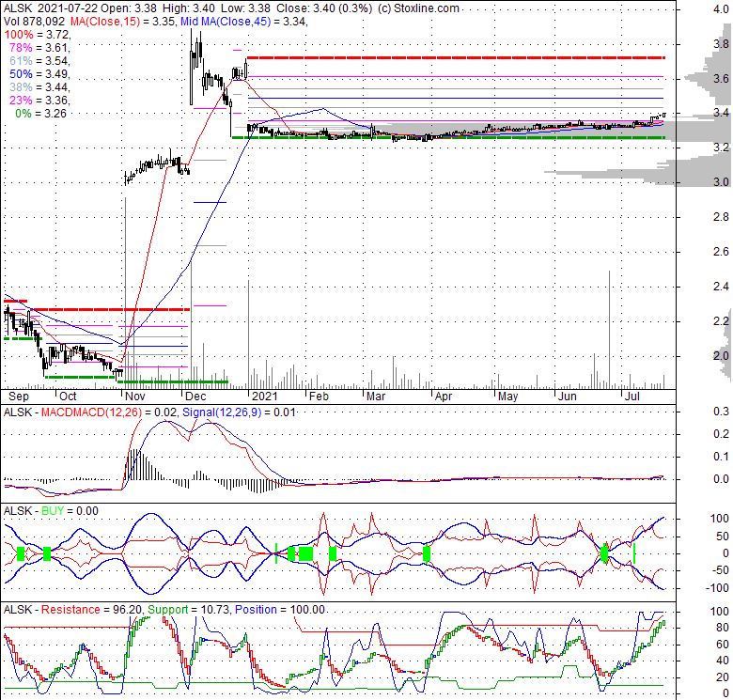Click the 50 label on BUY panel axis
733x700 pixels.
724,536
